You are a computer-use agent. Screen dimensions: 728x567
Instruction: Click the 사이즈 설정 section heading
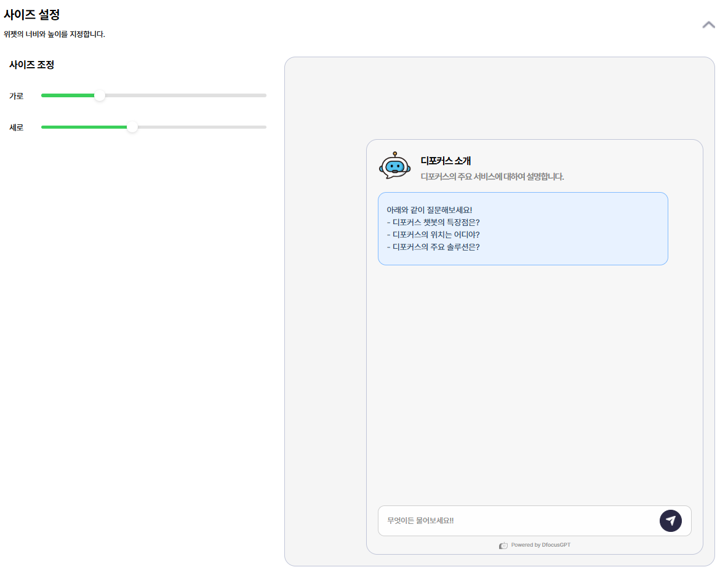tap(31, 15)
